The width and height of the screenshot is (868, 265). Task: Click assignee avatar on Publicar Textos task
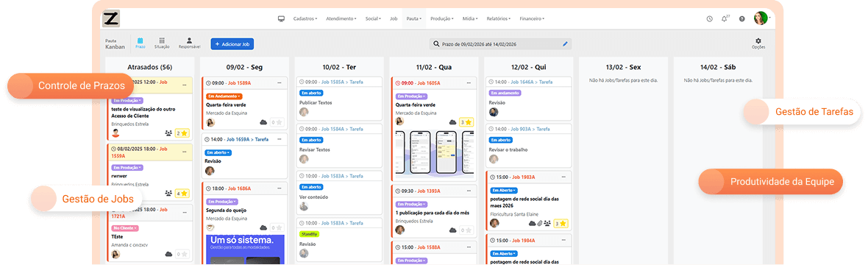pyautogui.click(x=303, y=112)
